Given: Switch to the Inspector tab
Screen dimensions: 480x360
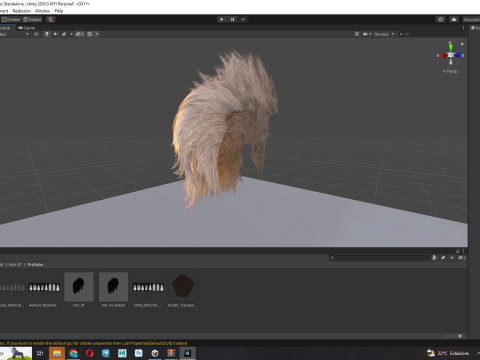Looking at the screenshot, I should click(x=475, y=28).
